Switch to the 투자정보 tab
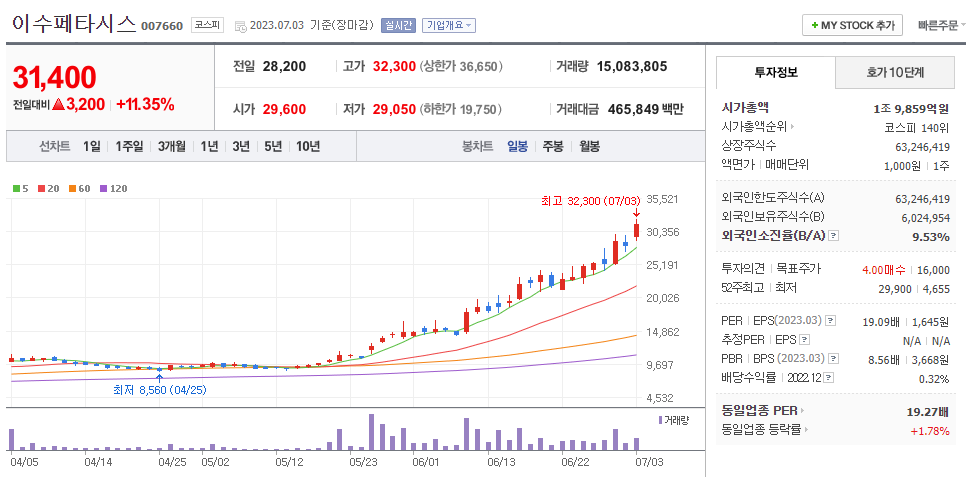This screenshot has height=477, width=970. coord(776,72)
